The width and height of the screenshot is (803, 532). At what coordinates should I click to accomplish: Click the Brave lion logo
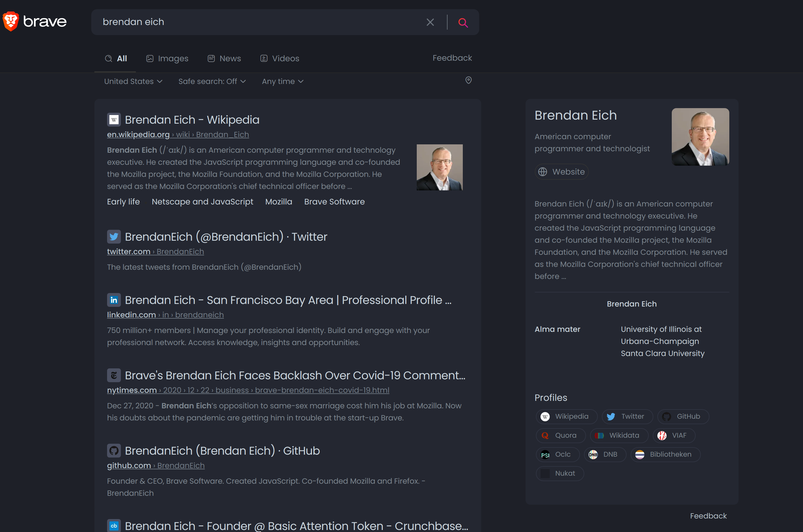11,21
